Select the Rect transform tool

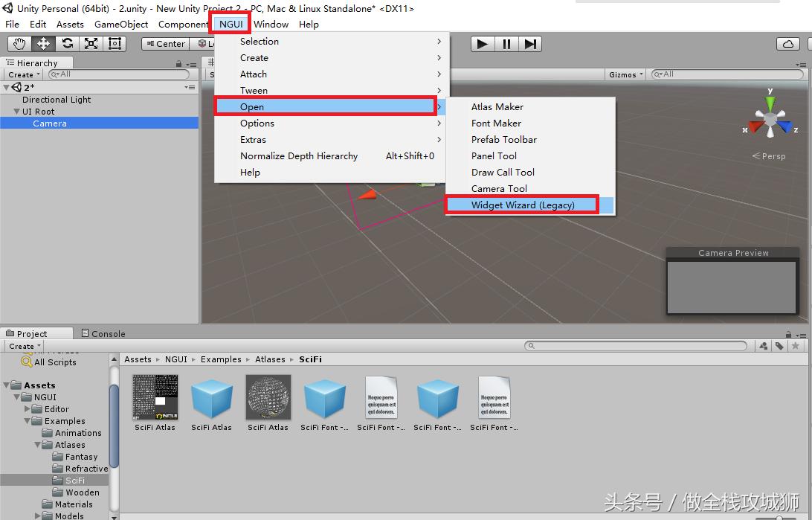[115, 43]
